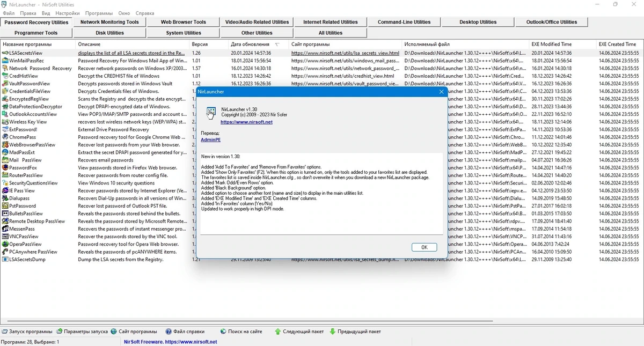Open the Вид menu
The width and height of the screenshot is (644, 346).
[46, 13]
